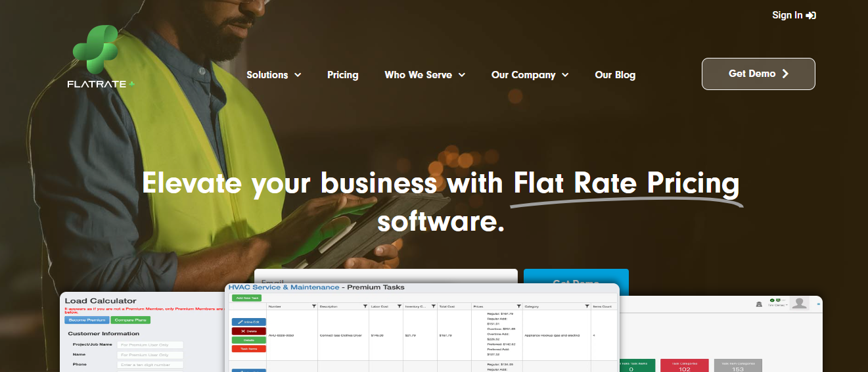
Task: Click the blue Become Premium button
Action: [86, 320]
